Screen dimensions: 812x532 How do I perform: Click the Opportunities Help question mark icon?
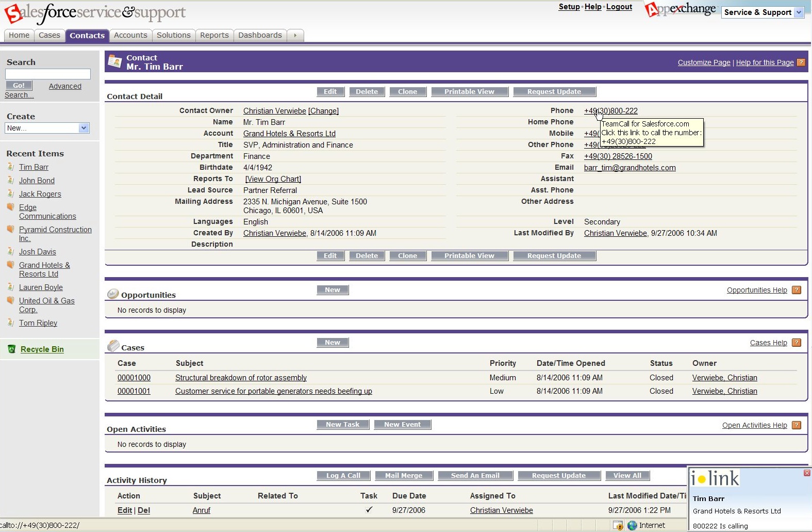tap(797, 290)
